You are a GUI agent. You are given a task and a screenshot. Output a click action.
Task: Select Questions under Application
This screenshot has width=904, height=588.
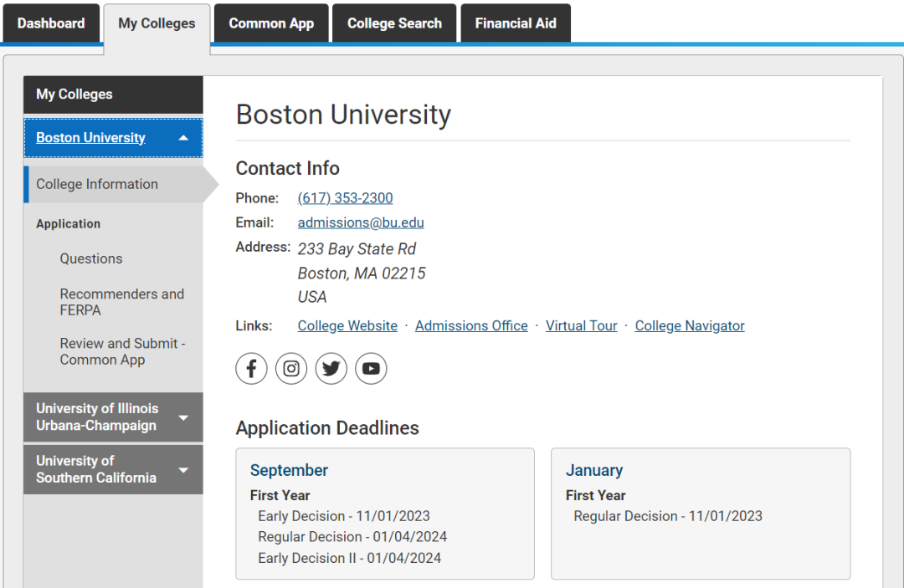coord(91,259)
